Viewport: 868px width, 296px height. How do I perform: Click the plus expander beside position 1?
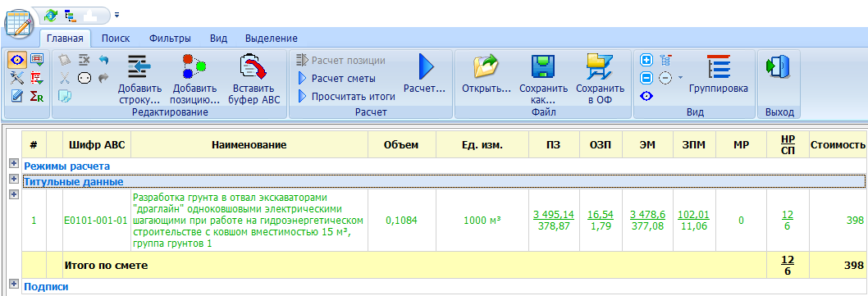pos(13,194)
